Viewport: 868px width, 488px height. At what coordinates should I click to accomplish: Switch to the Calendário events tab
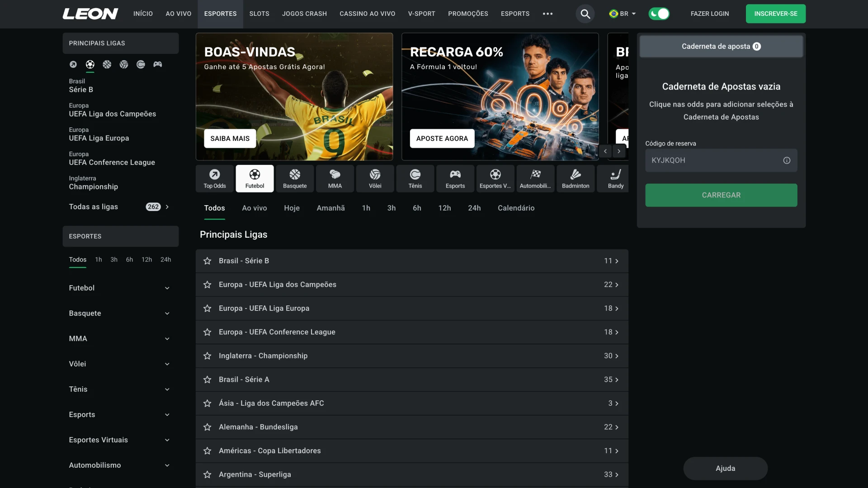coord(516,208)
